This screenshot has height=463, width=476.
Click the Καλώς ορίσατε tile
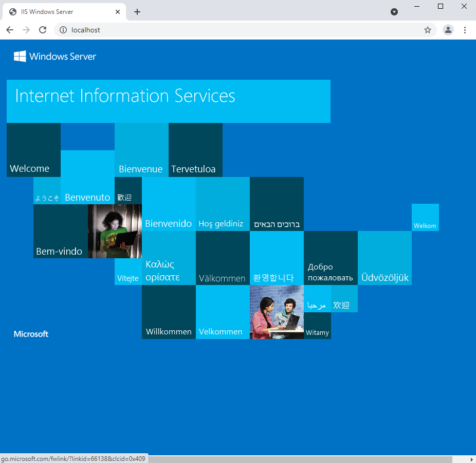[x=169, y=258]
